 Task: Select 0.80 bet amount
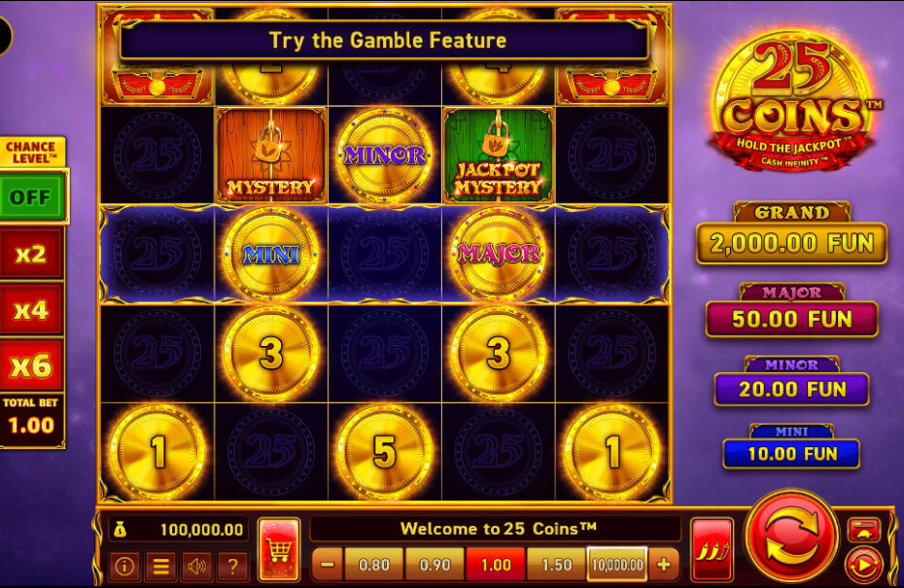[x=373, y=565]
